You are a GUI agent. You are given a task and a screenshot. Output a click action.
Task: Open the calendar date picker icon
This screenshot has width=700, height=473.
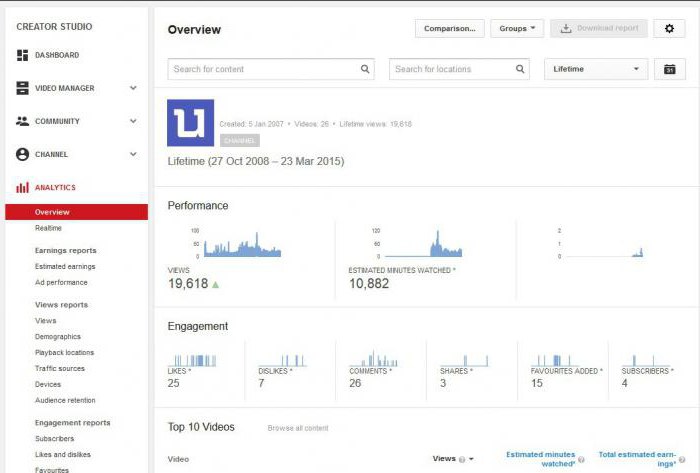coord(669,69)
